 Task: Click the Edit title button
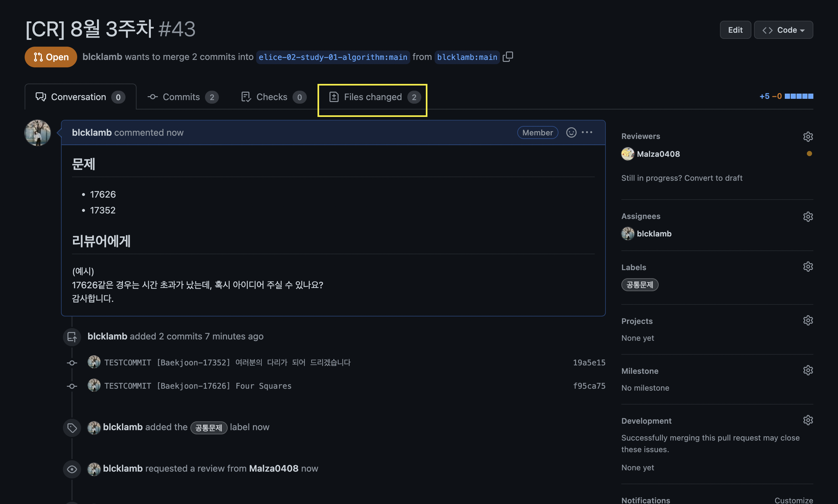[x=735, y=30]
